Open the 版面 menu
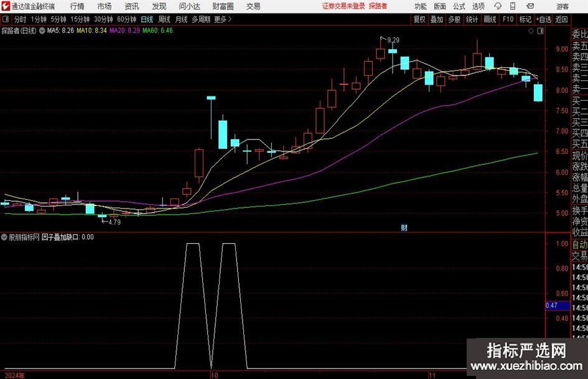588x379 pixels. (440, 6)
